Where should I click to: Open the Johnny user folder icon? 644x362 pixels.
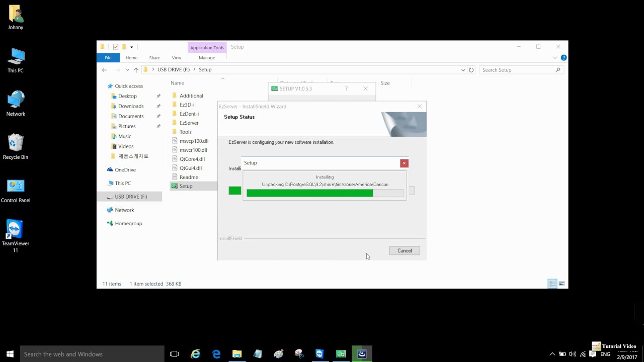[16, 18]
